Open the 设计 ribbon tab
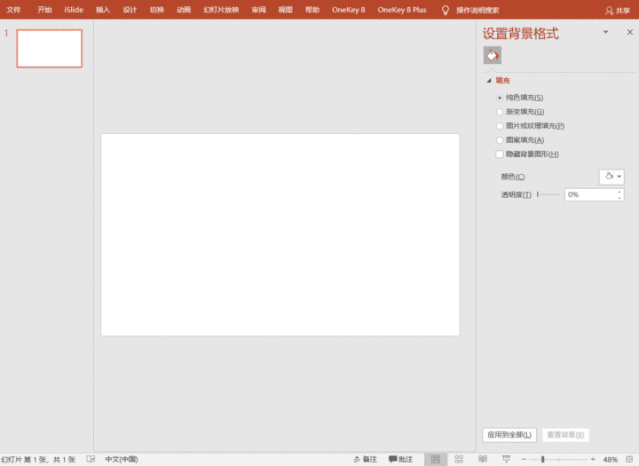 (130, 10)
